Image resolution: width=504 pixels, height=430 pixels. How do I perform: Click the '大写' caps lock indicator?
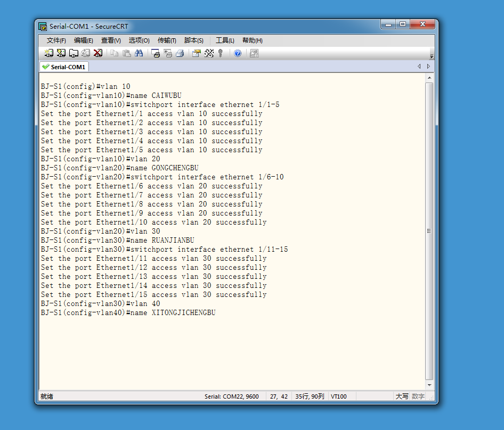[402, 396]
